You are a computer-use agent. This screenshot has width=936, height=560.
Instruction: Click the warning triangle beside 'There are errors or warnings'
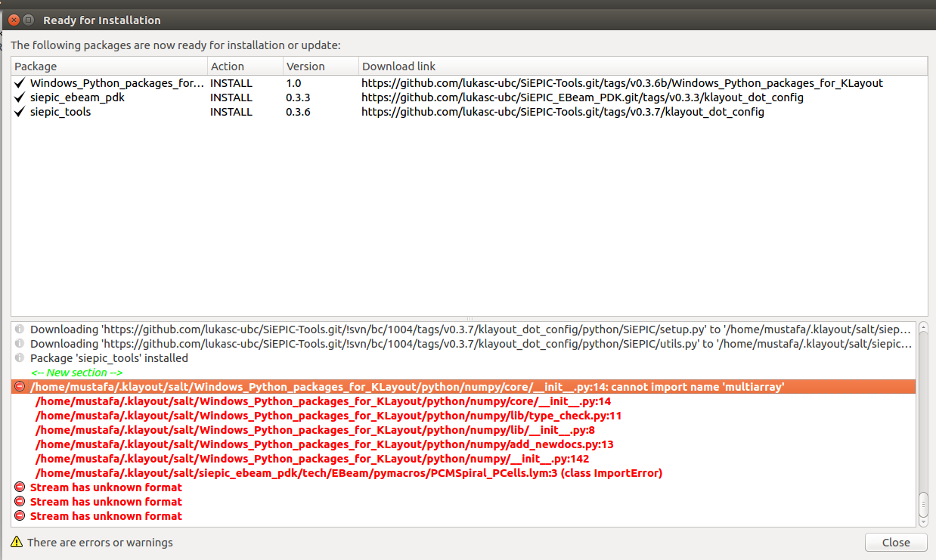point(16,542)
